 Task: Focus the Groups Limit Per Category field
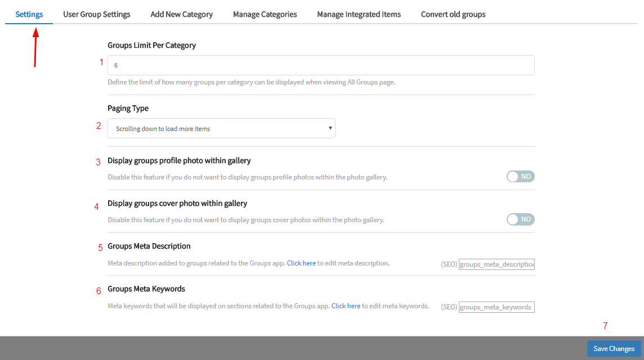[321, 65]
